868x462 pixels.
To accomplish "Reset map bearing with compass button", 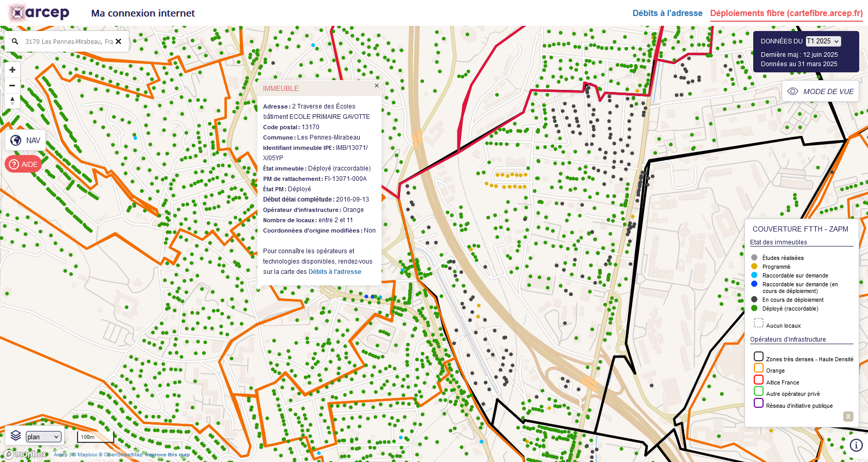I will (12, 101).
